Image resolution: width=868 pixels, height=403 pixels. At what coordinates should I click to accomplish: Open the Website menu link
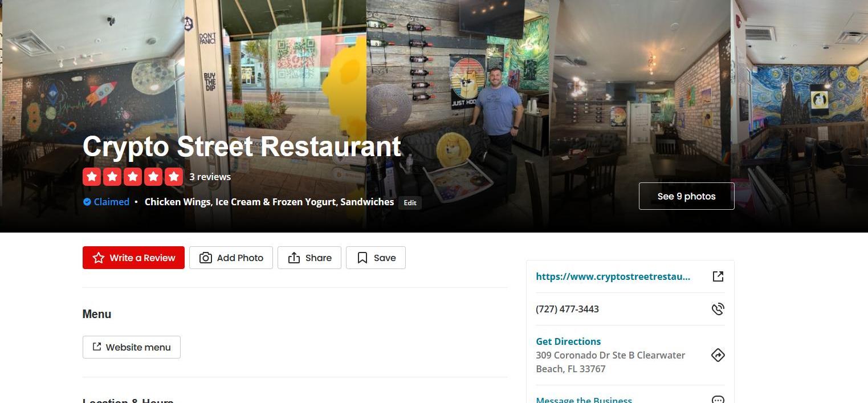pos(132,347)
